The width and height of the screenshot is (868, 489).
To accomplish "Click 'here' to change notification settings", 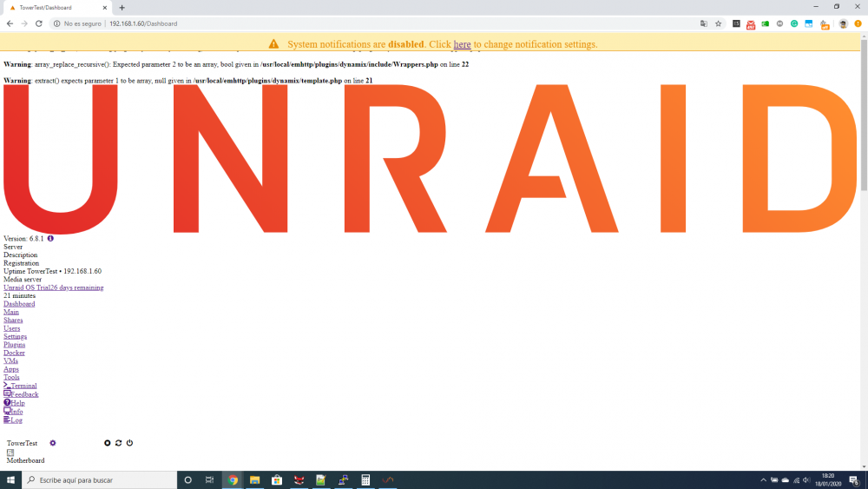I will [463, 44].
